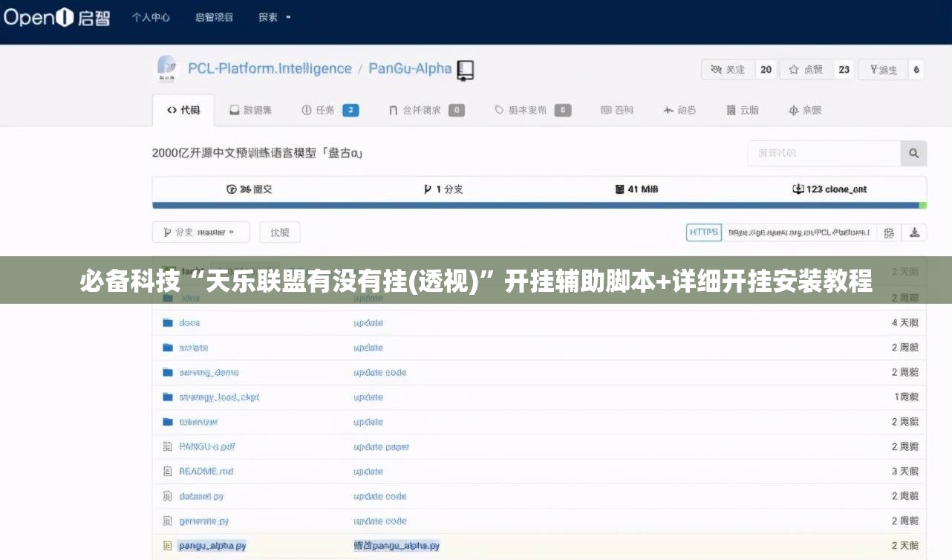View the 6 forks count

916,70
